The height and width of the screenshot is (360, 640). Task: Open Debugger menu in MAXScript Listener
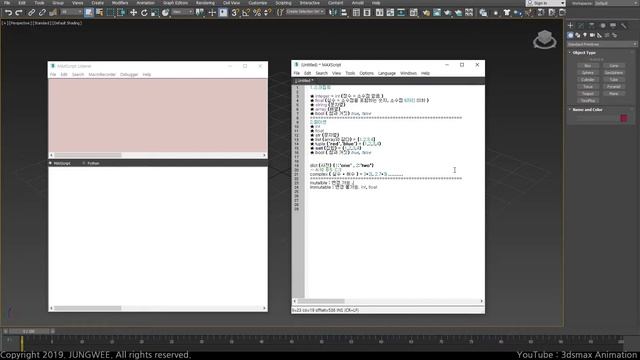(129, 75)
